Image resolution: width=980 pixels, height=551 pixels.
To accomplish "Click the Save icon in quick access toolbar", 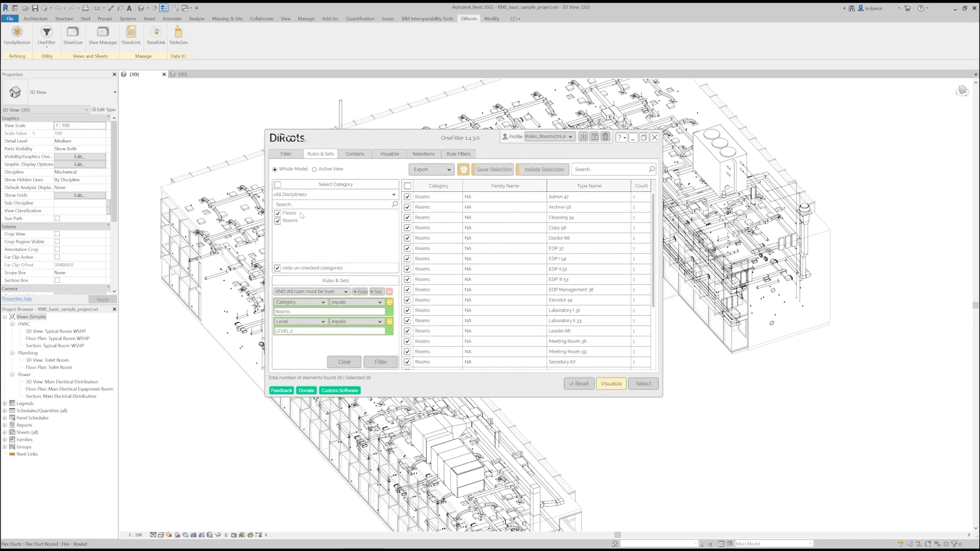I will point(35,8).
